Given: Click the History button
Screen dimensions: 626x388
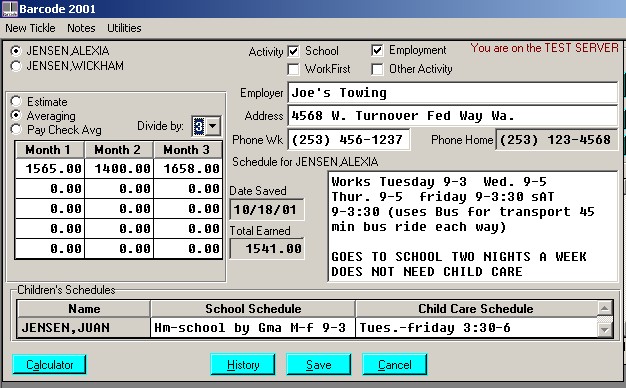Looking at the screenshot, I should 243,364.
